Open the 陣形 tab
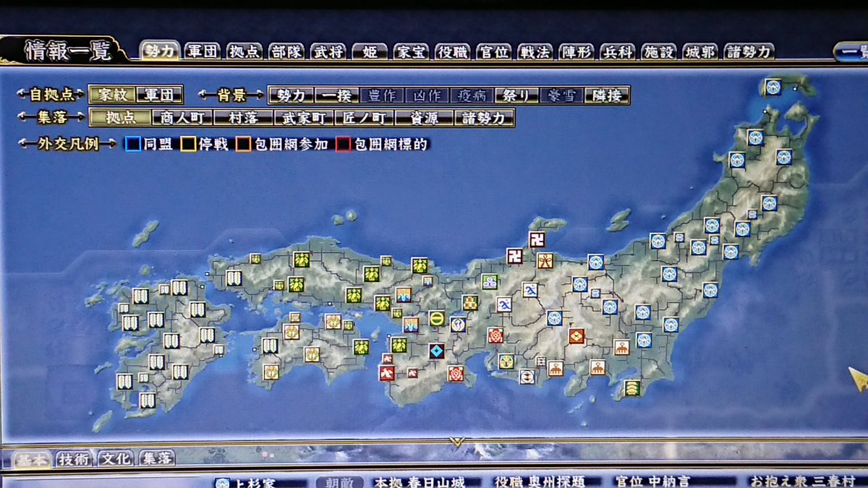This screenshot has width=868, height=488. click(x=576, y=52)
